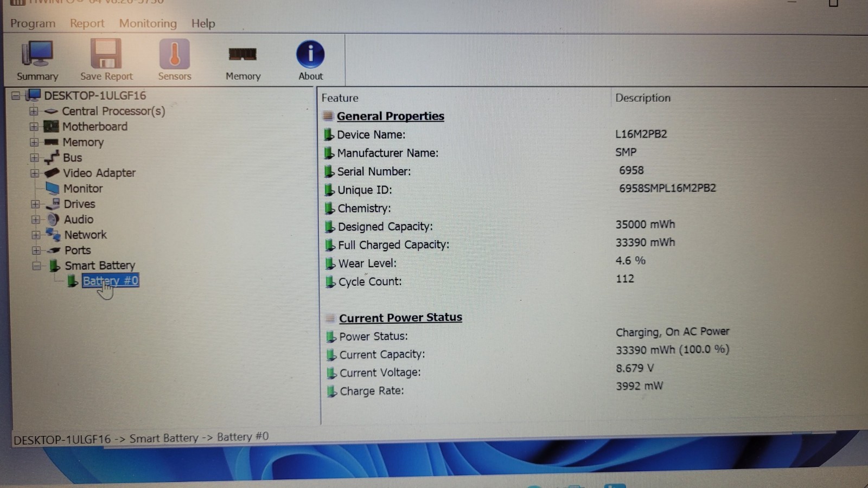Screen dimensions: 868x488
Task: Click the Video Adapter card icon
Action: [52, 173]
